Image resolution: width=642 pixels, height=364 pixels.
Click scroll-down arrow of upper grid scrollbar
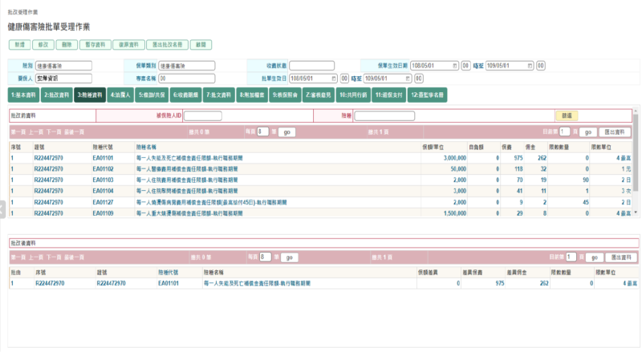[x=636, y=212]
